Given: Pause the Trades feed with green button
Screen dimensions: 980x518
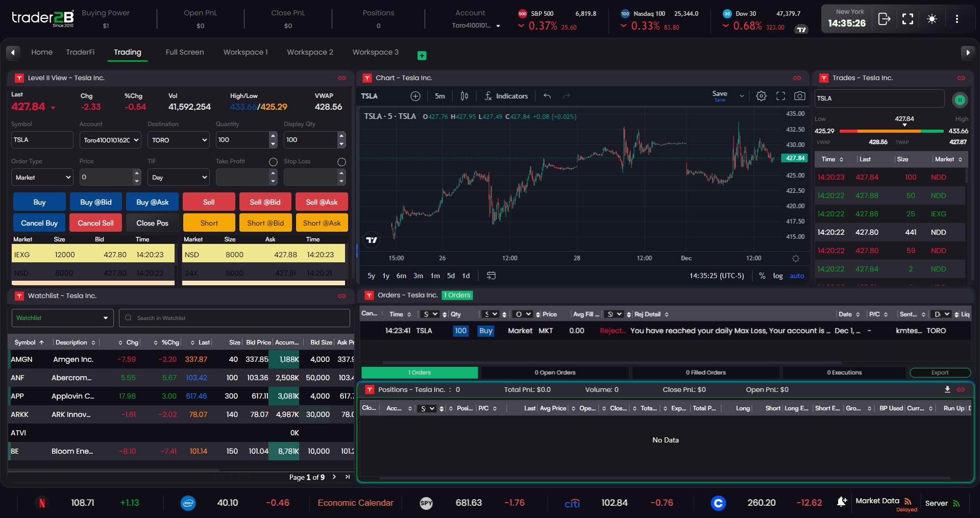Looking at the screenshot, I should (x=960, y=100).
